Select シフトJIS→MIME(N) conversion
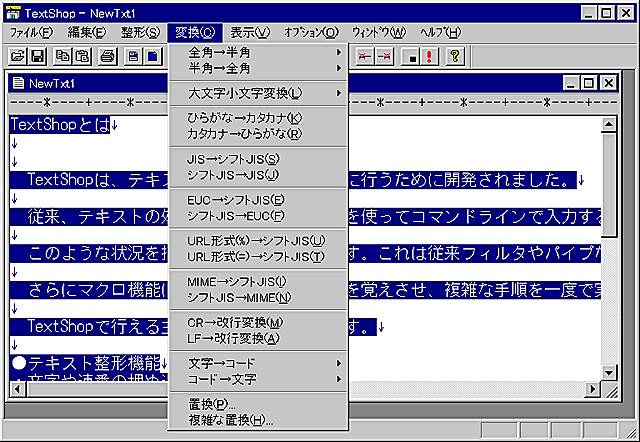Viewport: 640px width, 442px height. pyautogui.click(x=258, y=298)
